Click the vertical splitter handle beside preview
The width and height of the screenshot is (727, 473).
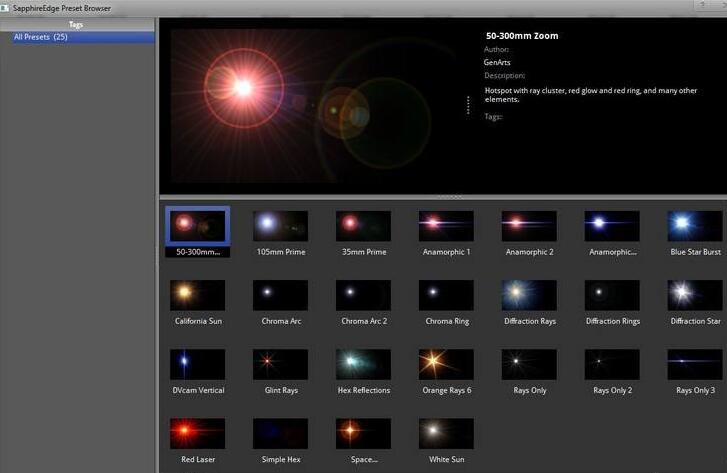pyautogui.click(x=468, y=105)
